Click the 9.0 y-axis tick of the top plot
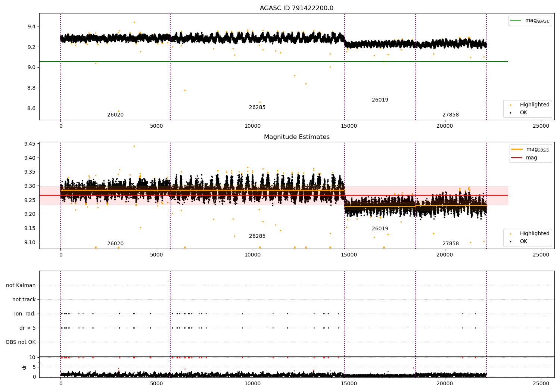Screen dimensions: 560x392 [31, 67]
